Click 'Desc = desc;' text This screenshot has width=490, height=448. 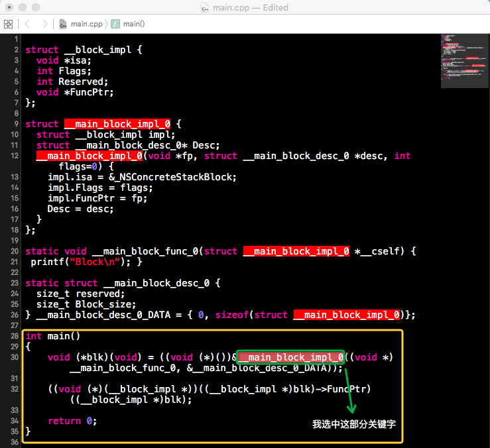[81, 209]
